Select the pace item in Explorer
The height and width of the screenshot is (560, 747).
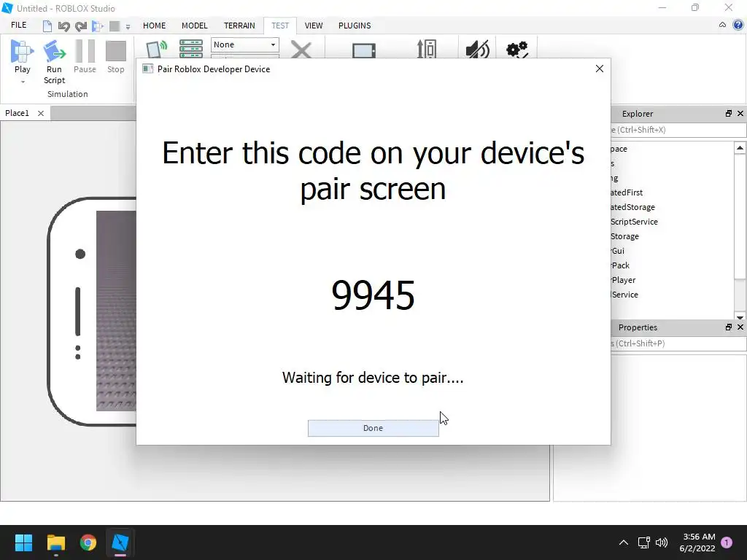tap(619, 149)
